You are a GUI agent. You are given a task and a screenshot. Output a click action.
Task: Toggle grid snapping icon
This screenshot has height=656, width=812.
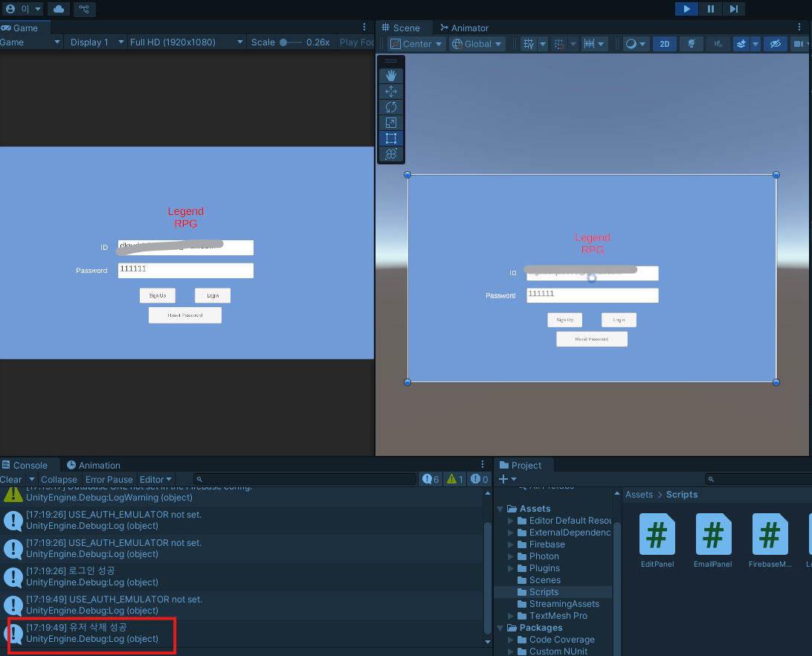point(558,44)
